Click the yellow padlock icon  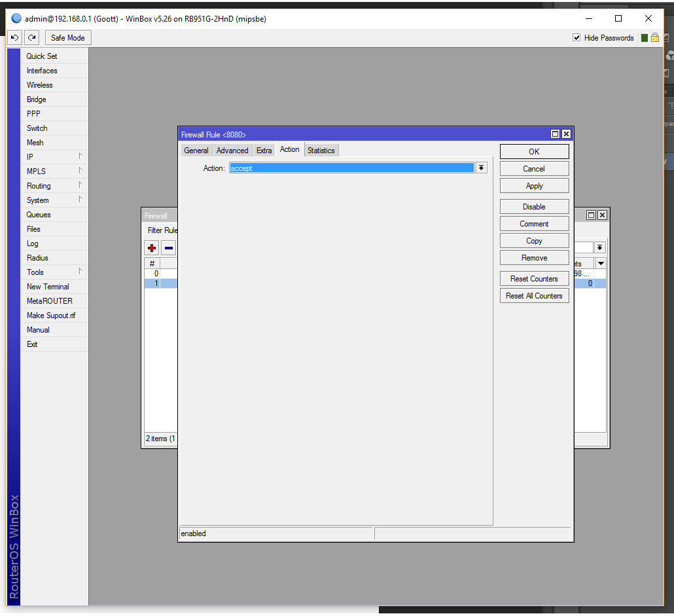coord(654,38)
